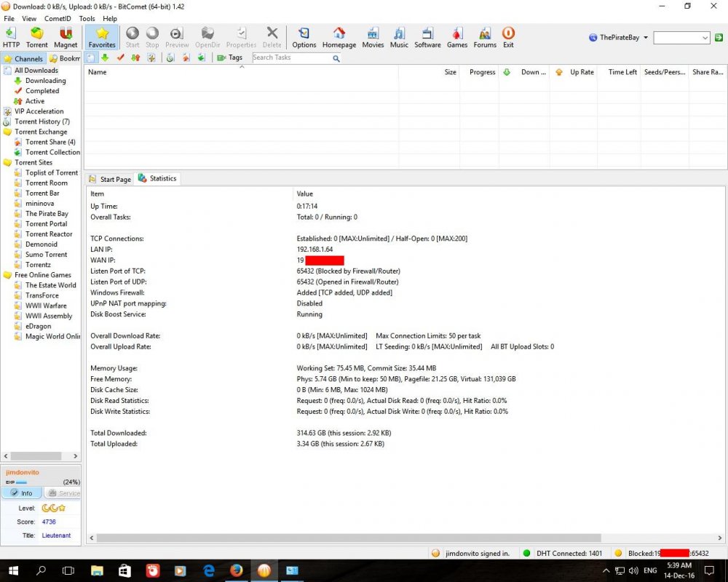
Task: Select All Downloads in sidebar
Action: tap(36, 70)
